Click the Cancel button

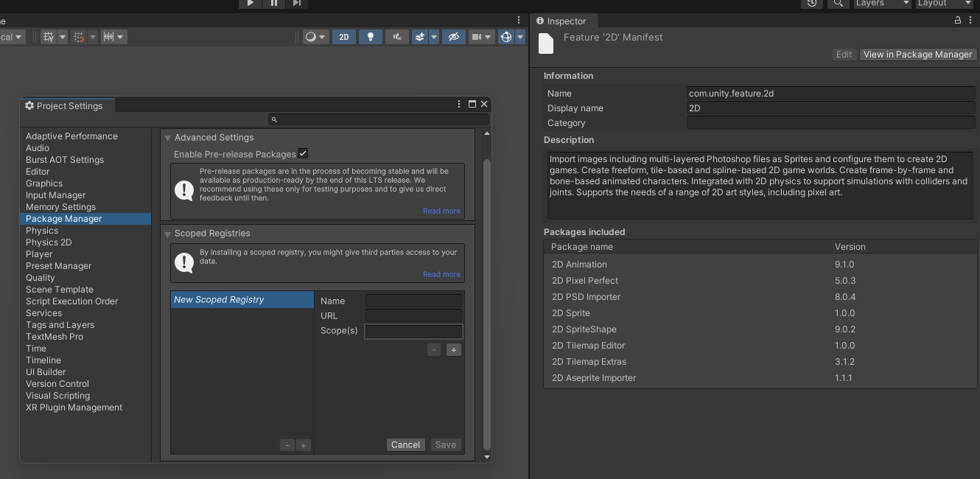(x=406, y=444)
